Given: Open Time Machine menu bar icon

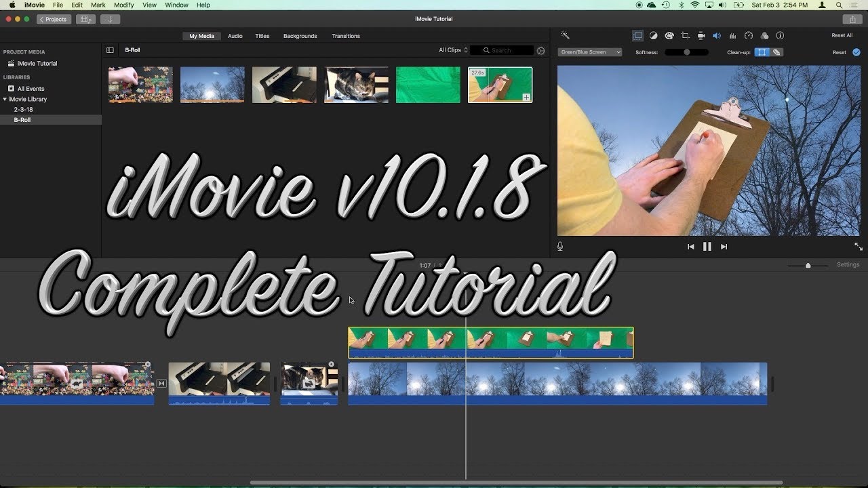Looking at the screenshot, I should click(666, 5).
